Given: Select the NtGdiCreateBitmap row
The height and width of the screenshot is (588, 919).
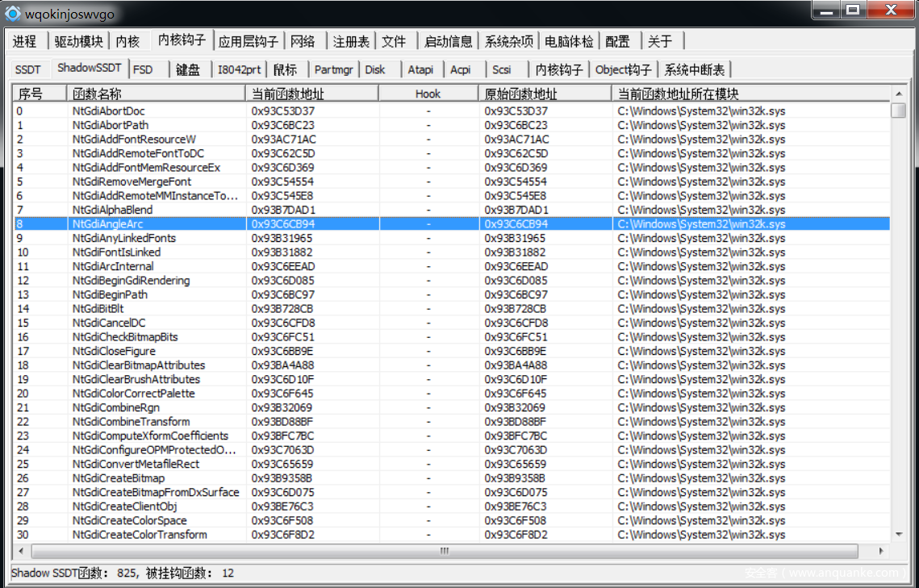Looking at the screenshot, I should (x=118, y=478).
